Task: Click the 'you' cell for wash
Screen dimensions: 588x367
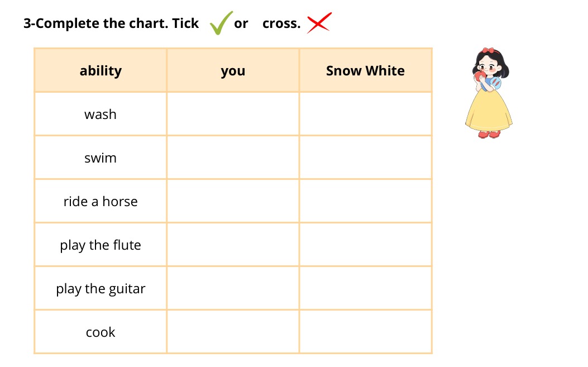Action: (233, 114)
